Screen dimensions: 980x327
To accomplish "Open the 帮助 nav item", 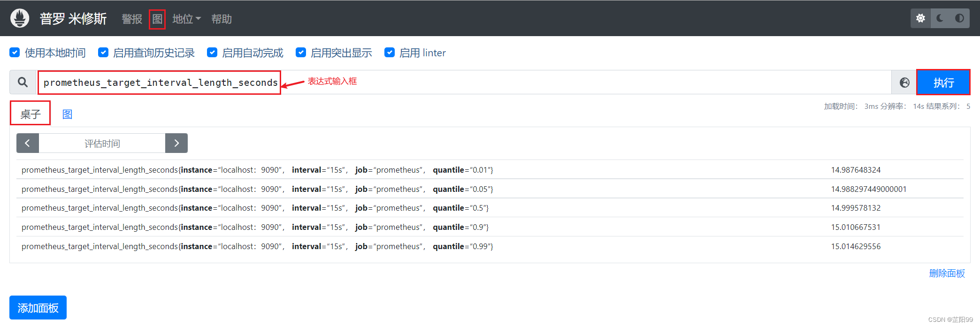I will pyautogui.click(x=222, y=19).
